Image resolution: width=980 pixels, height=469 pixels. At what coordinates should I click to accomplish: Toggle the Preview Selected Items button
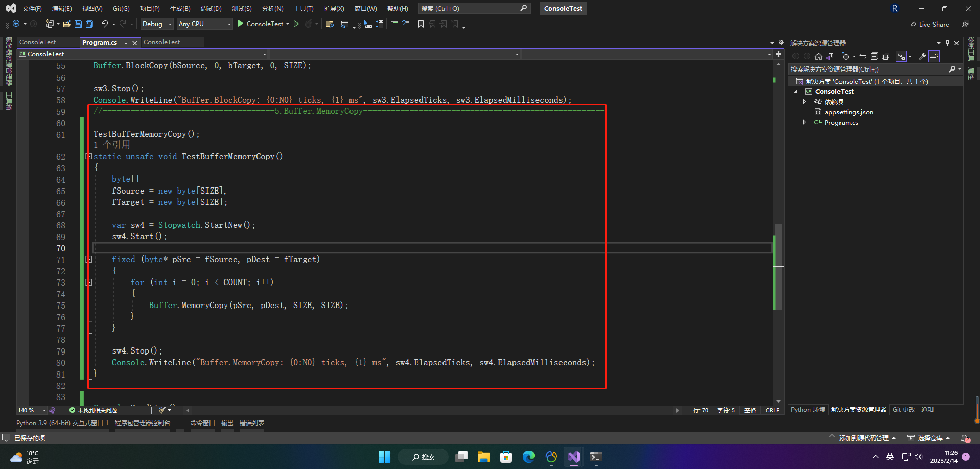(934, 56)
